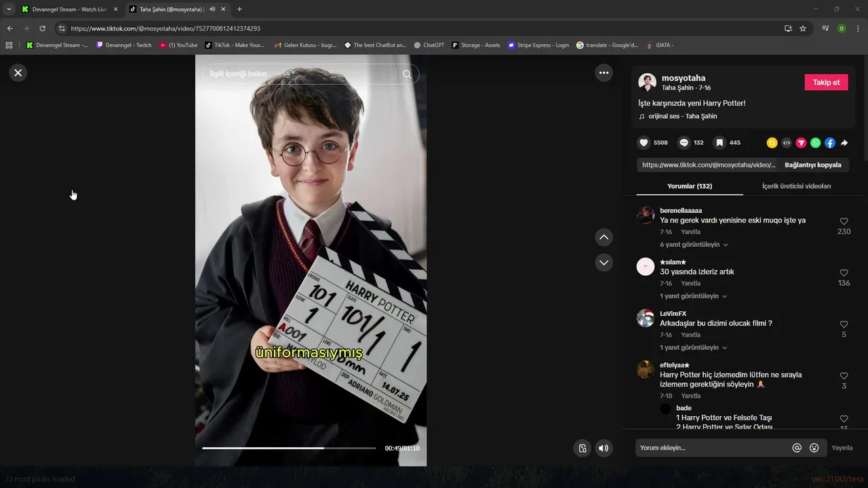
Task: Click the search magnifier icon over the video
Action: 407,74
